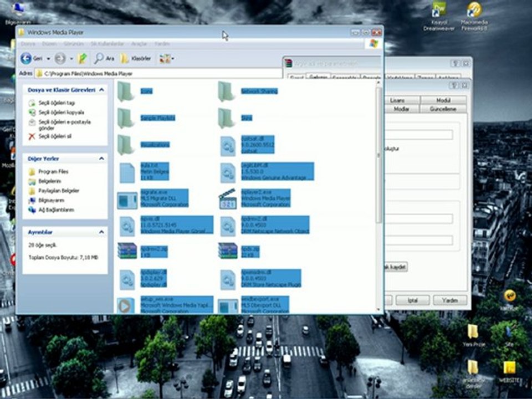Select the setup_wm.exe play-button icon
Viewport: 532px width, 399px height.
(x=126, y=305)
